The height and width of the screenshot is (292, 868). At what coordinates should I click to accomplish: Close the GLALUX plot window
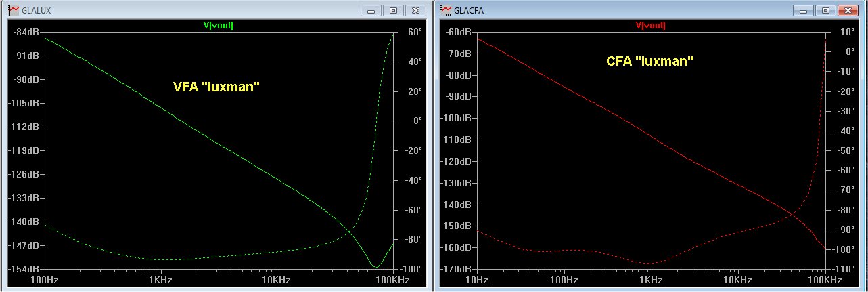point(415,11)
